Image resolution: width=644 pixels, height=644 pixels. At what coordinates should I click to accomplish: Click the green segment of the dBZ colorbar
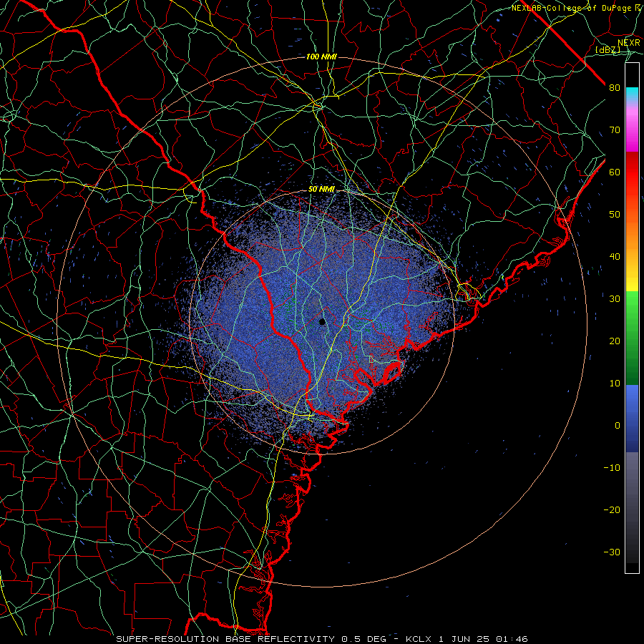click(x=632, y=338)
